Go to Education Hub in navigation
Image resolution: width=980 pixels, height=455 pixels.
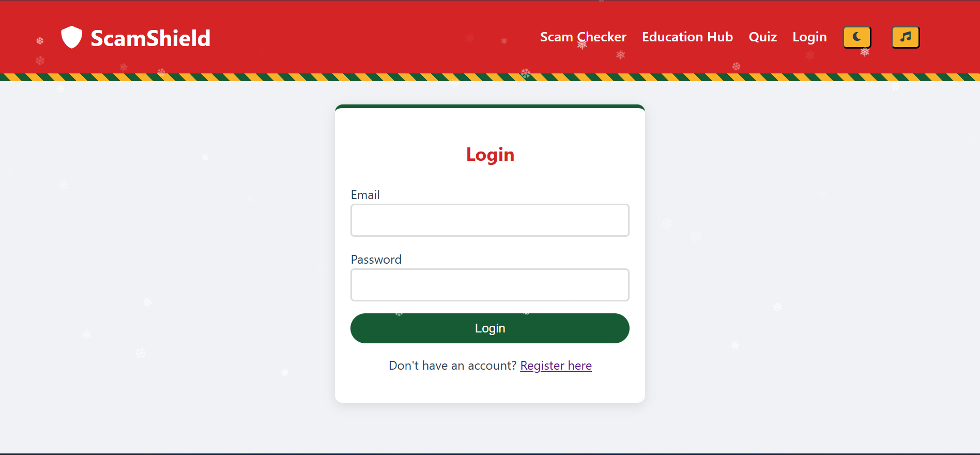pyautogui.click(x=687, y=37)
